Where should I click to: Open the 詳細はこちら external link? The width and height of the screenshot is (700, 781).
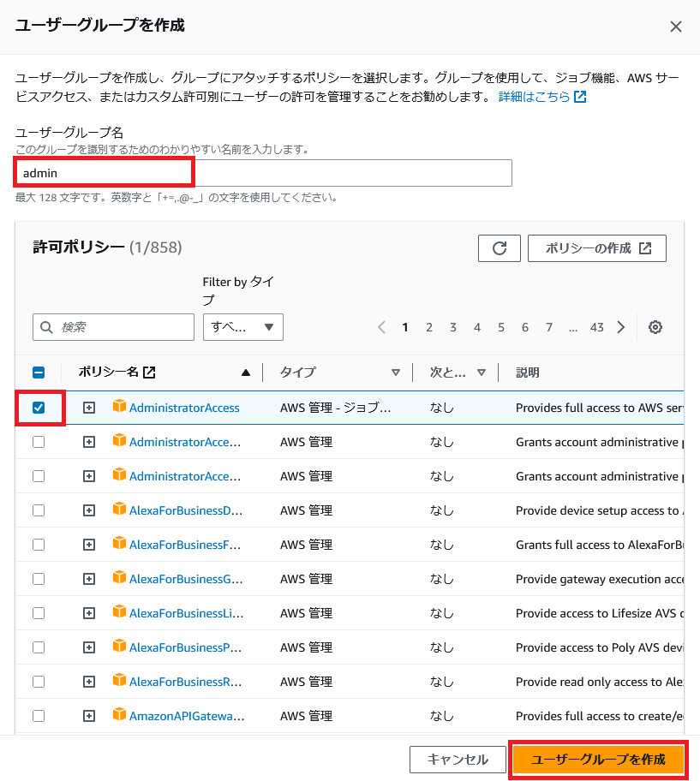[x=542, y=97]
